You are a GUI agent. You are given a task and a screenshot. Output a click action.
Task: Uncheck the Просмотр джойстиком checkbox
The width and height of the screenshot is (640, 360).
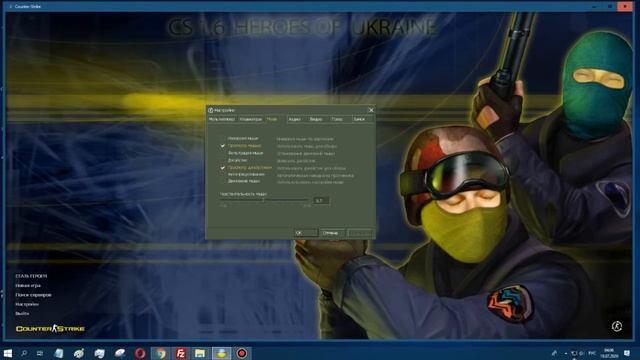click(223, 168)
